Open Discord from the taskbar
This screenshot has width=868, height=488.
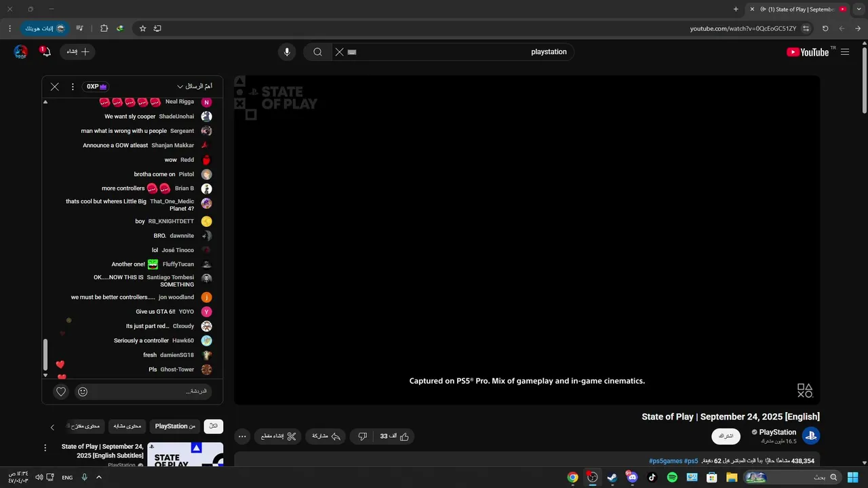(632, 477)
